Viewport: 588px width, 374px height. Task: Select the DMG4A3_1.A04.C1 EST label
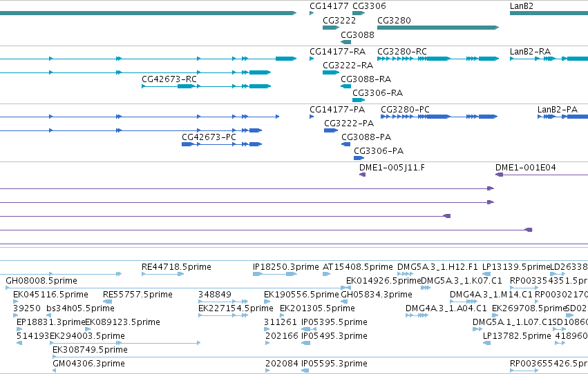(446, 308)
